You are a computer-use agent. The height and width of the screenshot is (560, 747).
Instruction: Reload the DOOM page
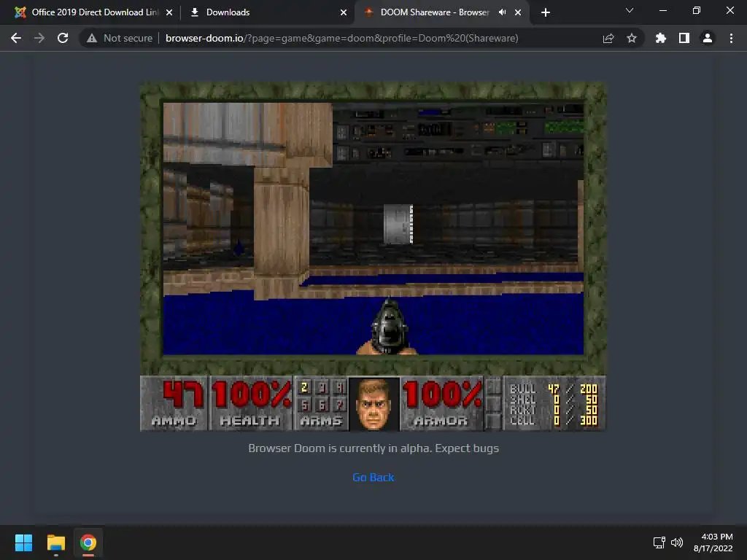(63, 38)
